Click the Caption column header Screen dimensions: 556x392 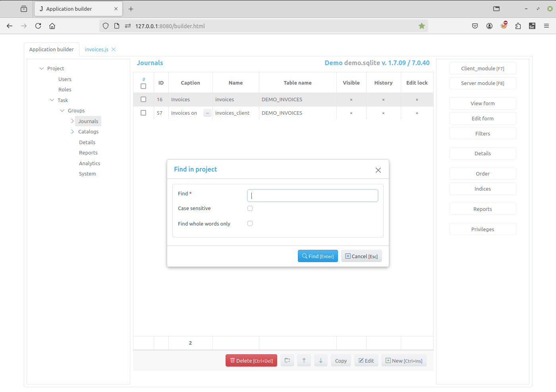tap(190, 83)
